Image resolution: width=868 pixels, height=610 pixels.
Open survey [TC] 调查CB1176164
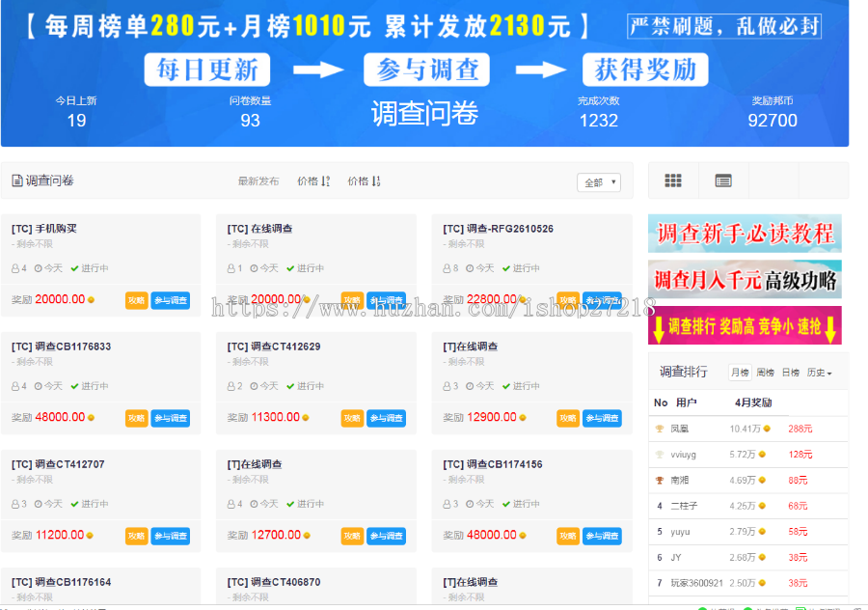tap(62, 582)
